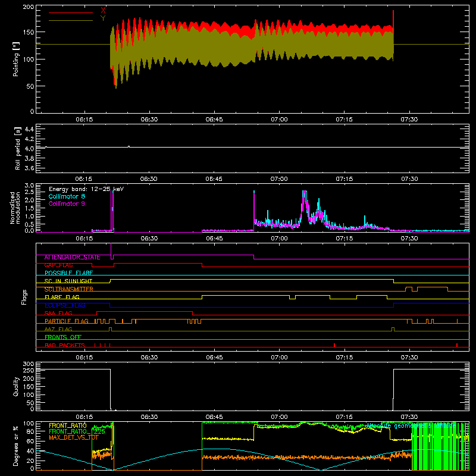Click the olive Y legend line
Image resolution: width=476 pixels, height=476 pixels.
point(70,20)
